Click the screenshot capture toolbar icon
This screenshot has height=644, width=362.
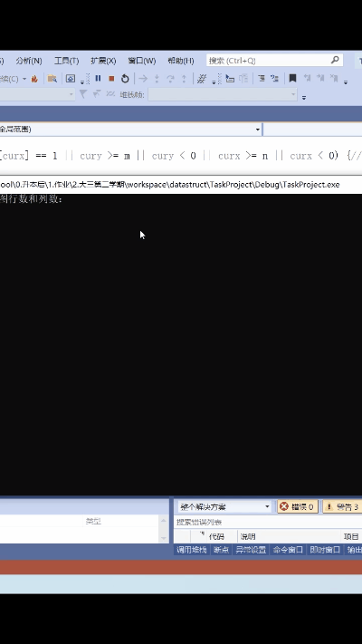pos(71,79)
